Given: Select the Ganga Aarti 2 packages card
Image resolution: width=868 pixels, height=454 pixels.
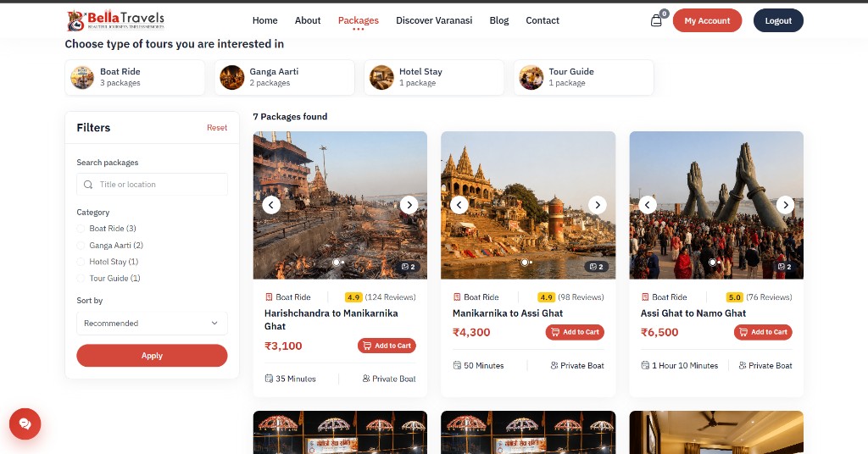Looking at the screenshot, I should click(x=285, y=77).
